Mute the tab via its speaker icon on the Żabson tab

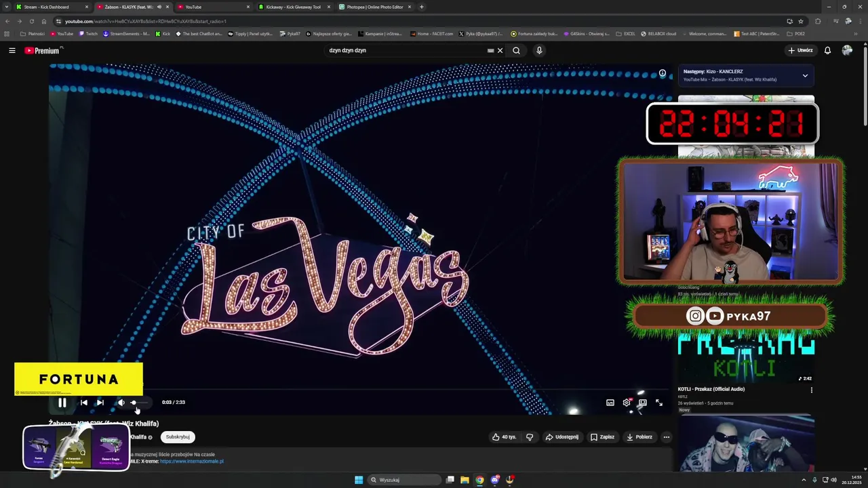pos(159,7)
